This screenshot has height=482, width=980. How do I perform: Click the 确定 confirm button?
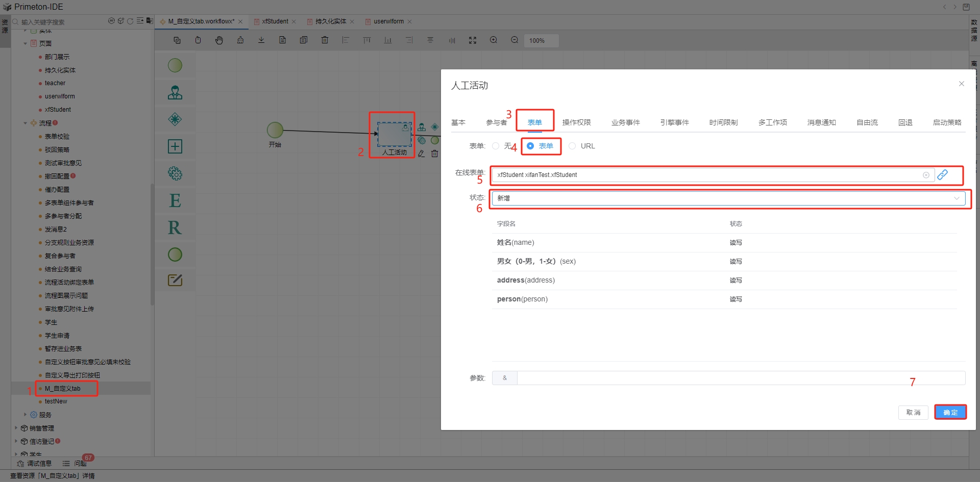coord(950,412)
